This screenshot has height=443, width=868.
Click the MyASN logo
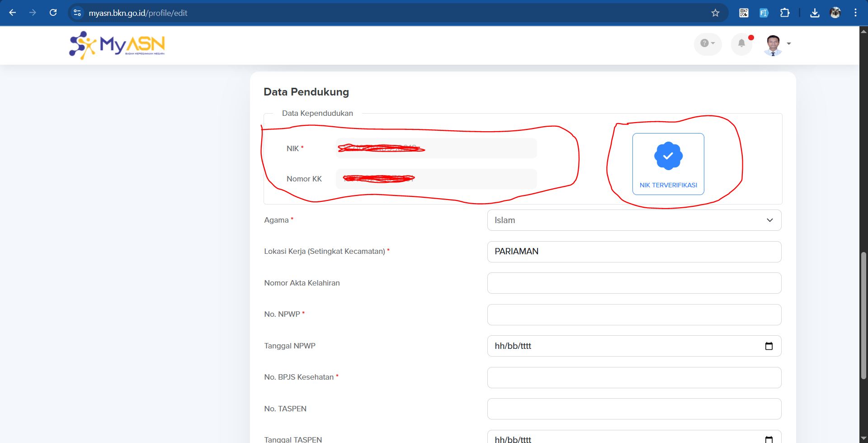(117, 45)
